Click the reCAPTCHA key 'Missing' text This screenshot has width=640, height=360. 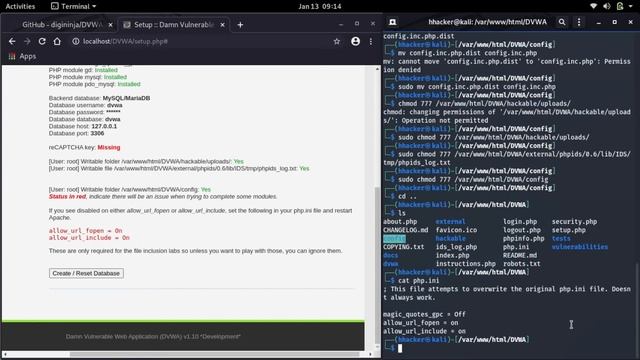click(109, 147)
